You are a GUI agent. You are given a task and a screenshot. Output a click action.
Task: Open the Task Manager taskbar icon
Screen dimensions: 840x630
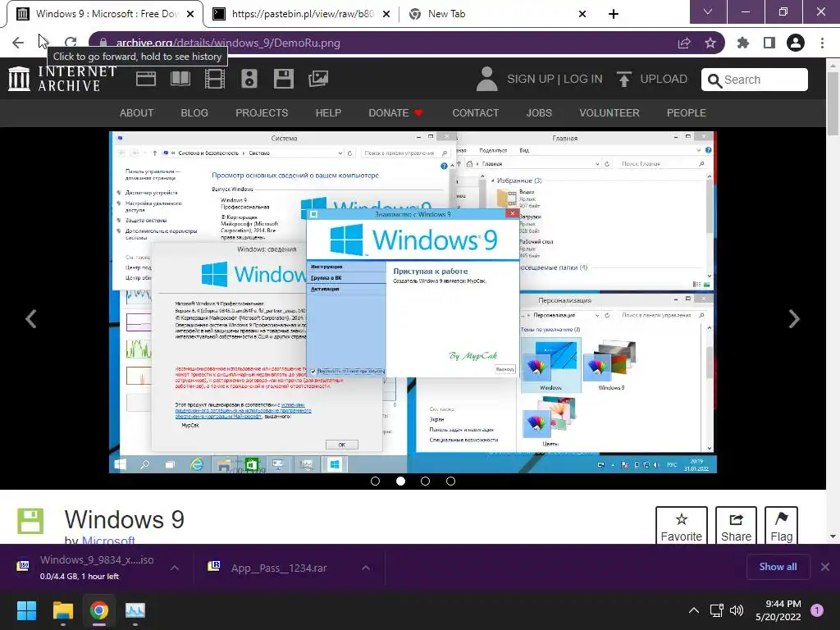[x=135, y=610]
